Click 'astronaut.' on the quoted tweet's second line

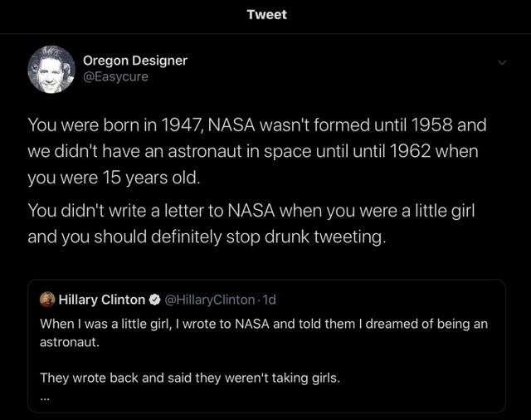click(x=69, y=341)
